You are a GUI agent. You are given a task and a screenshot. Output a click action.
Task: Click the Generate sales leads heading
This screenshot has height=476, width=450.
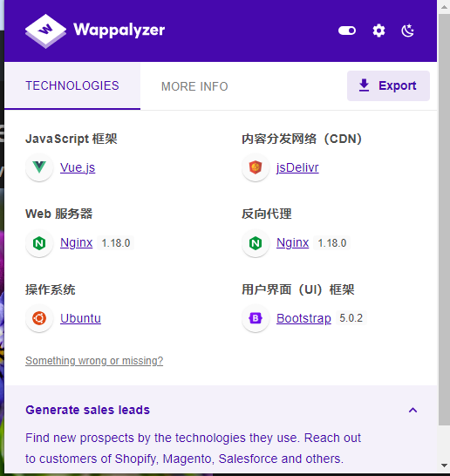87,410
